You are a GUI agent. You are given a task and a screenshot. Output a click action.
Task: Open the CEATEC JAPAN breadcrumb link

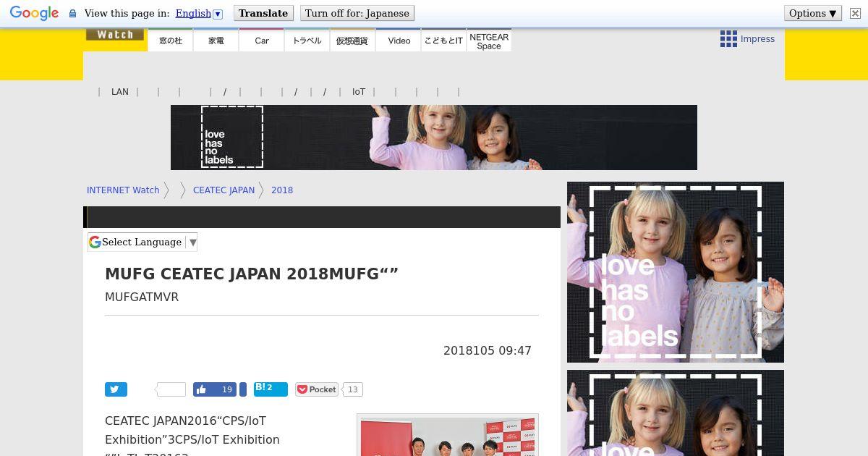point(224,190)
